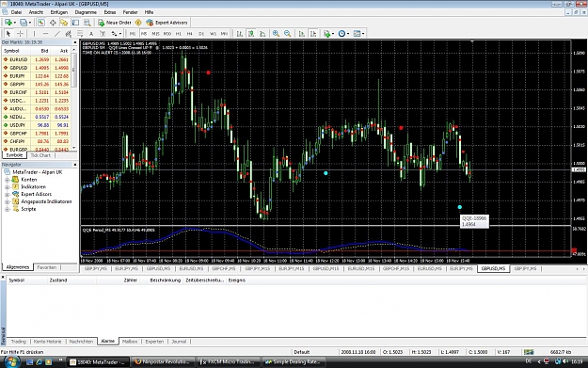Viewport: 588px width, 368px height.
Task: Switch to the Tick Chart tab
Action: click(40, 155)
